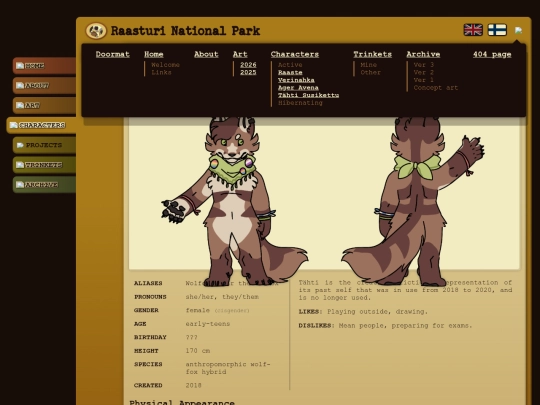
Task: Click the Raasturi National Park title
Action: click(185, 31)
